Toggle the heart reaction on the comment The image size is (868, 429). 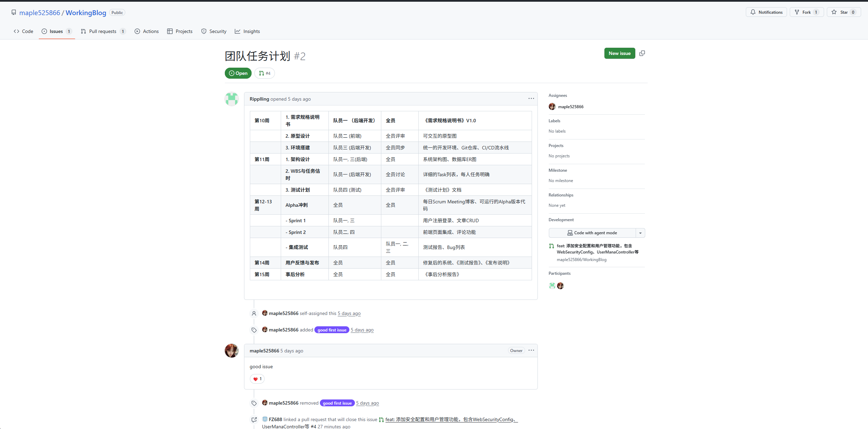(x=257, y=379)
